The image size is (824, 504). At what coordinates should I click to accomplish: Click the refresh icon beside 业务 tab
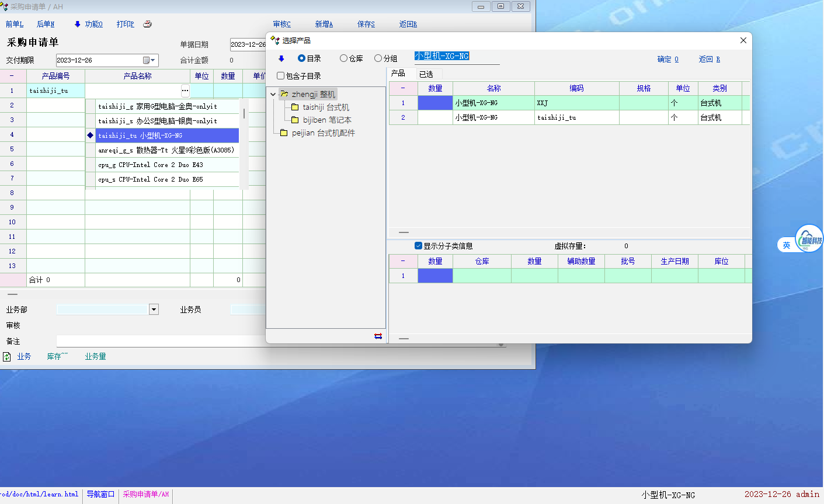tap(7, 356)
